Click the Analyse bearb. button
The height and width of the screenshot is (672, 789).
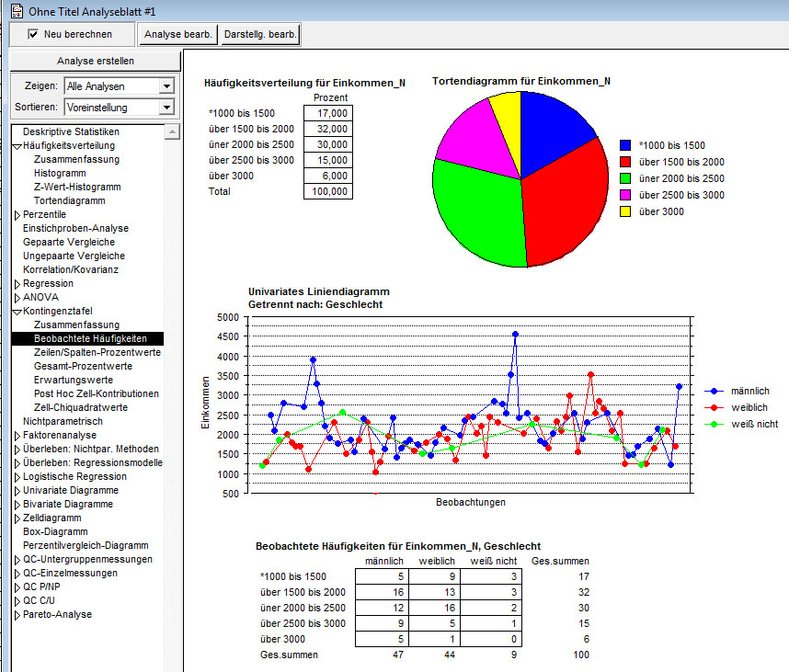[178, 34]
